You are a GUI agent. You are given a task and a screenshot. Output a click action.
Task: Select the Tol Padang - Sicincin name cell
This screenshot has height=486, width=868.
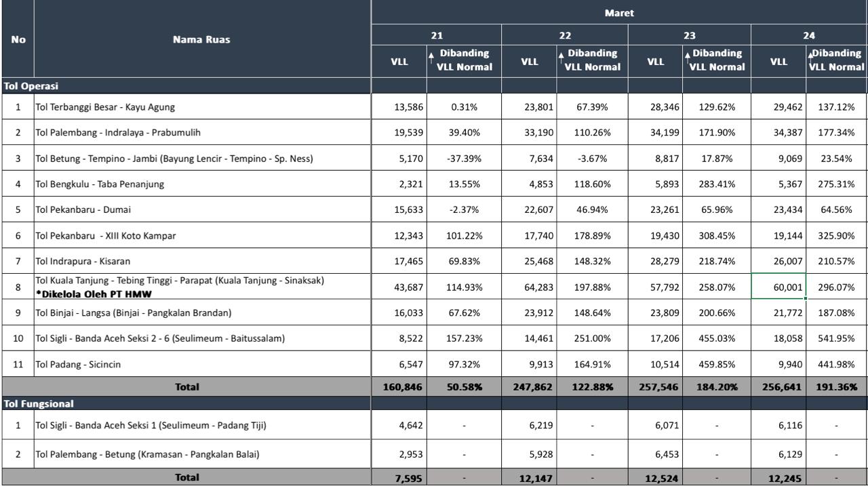pos(201,364)
